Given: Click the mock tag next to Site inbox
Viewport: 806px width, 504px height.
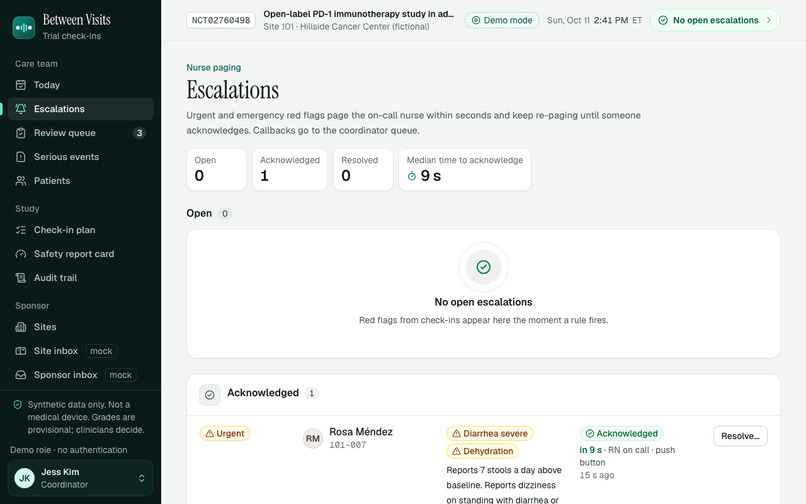Looking at the screenshot, I should point(101,351).
